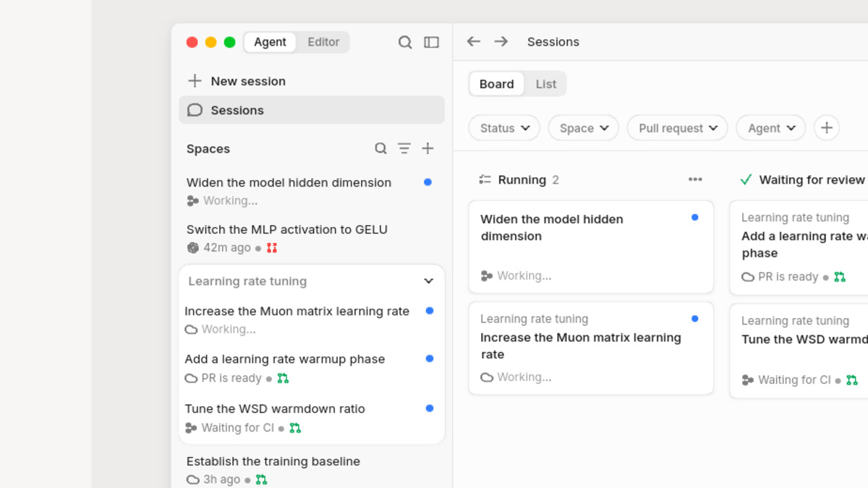Open the Agent filter dropdown

(771, 128)
